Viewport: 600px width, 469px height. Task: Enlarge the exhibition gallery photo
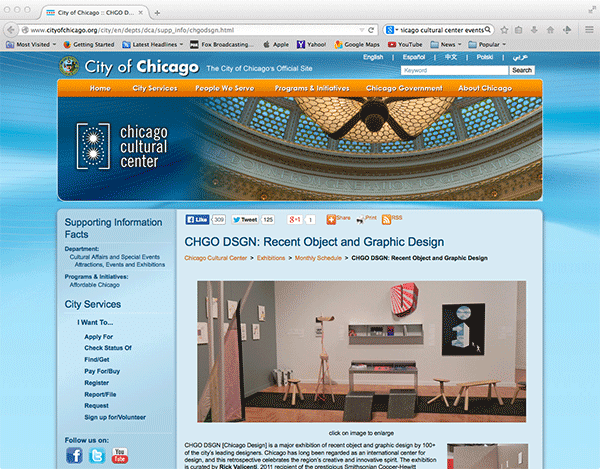point(361,352)
